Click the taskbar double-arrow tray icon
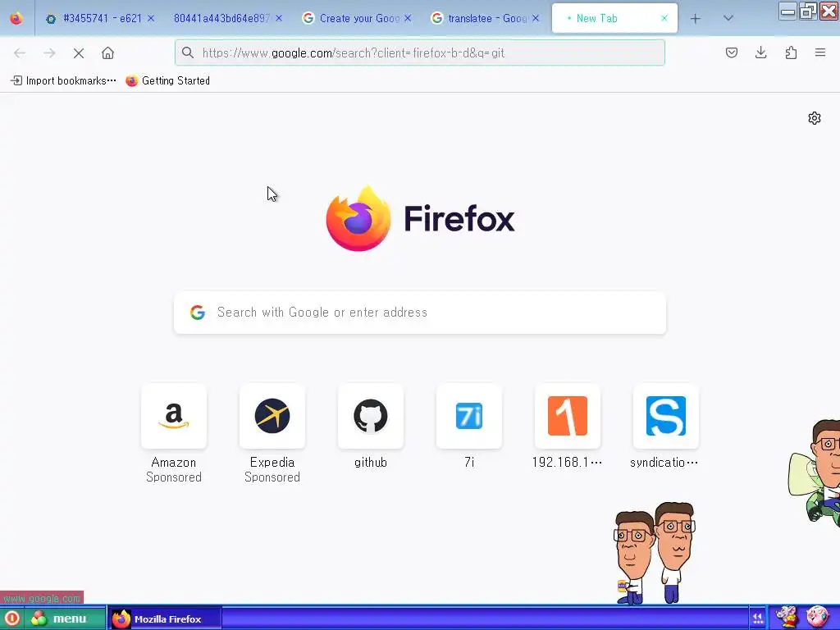 pyautogui.click(x=757, y=619)
